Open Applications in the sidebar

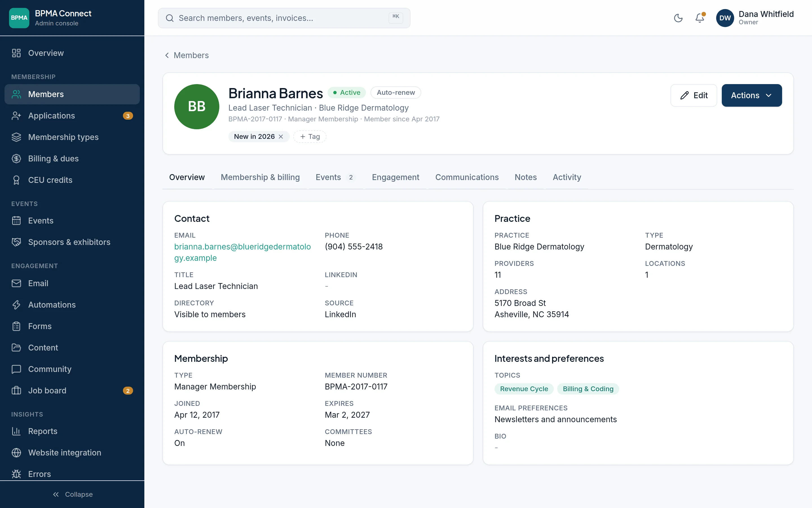[72, 116]
